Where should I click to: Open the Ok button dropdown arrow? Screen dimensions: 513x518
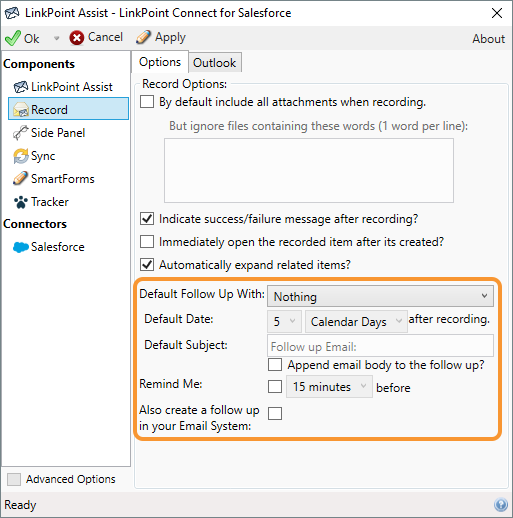coord(56,38)
